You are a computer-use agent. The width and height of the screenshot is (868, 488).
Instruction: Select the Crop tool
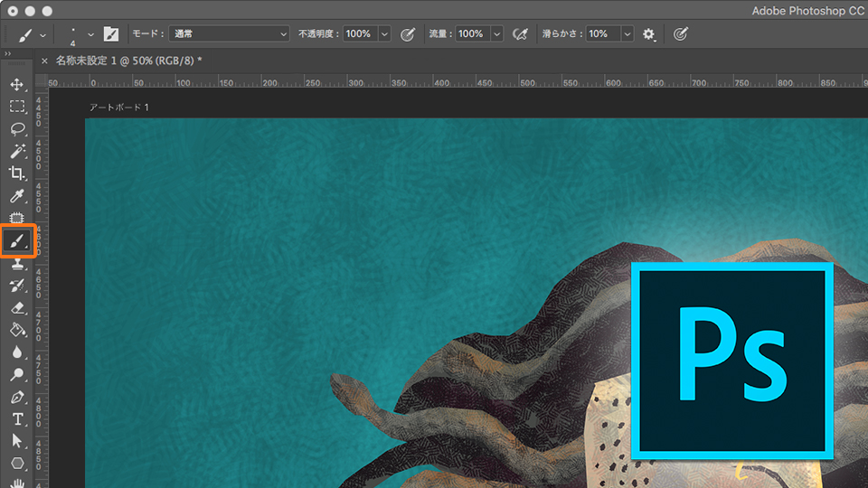pos(17,174)
